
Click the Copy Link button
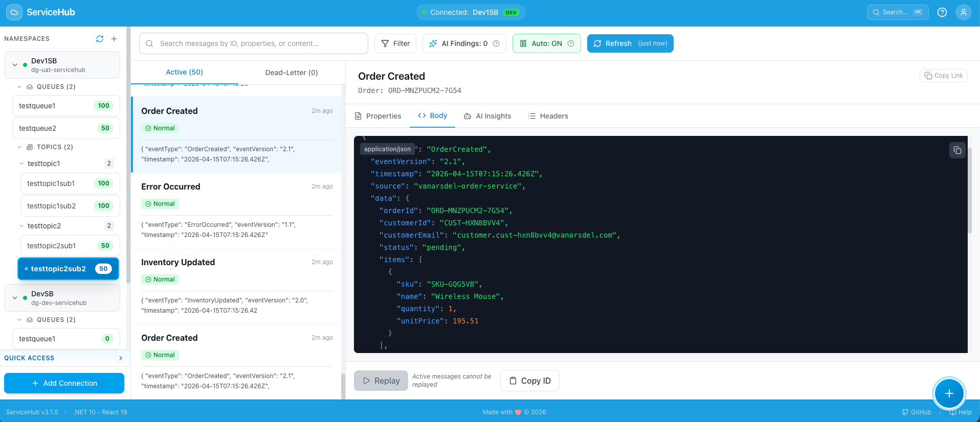[x=944, y=76]
